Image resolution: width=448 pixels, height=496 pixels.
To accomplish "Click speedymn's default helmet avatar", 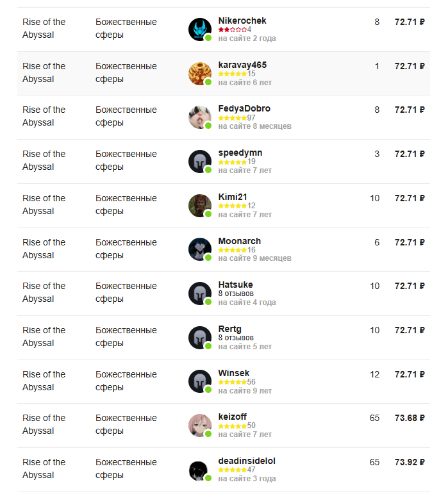I will (x=199, y=161).
